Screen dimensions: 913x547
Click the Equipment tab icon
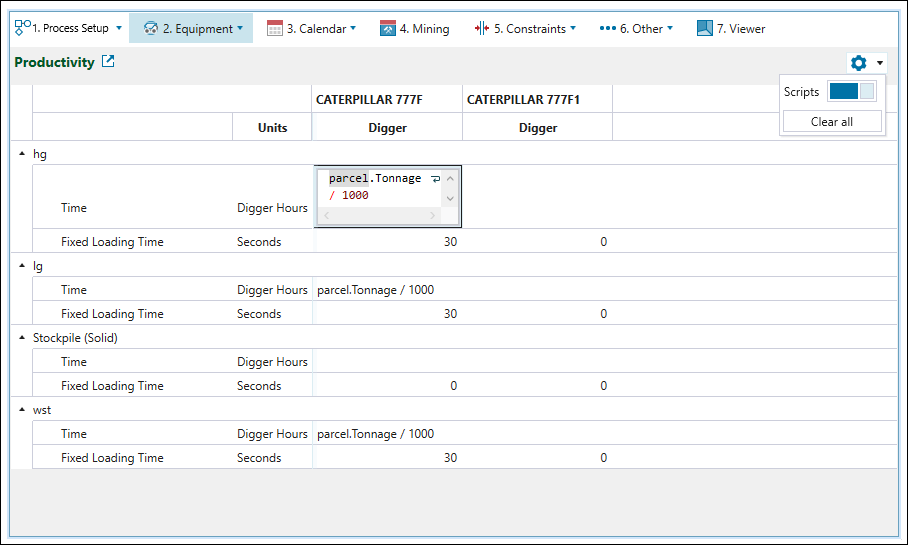[151, 28]
